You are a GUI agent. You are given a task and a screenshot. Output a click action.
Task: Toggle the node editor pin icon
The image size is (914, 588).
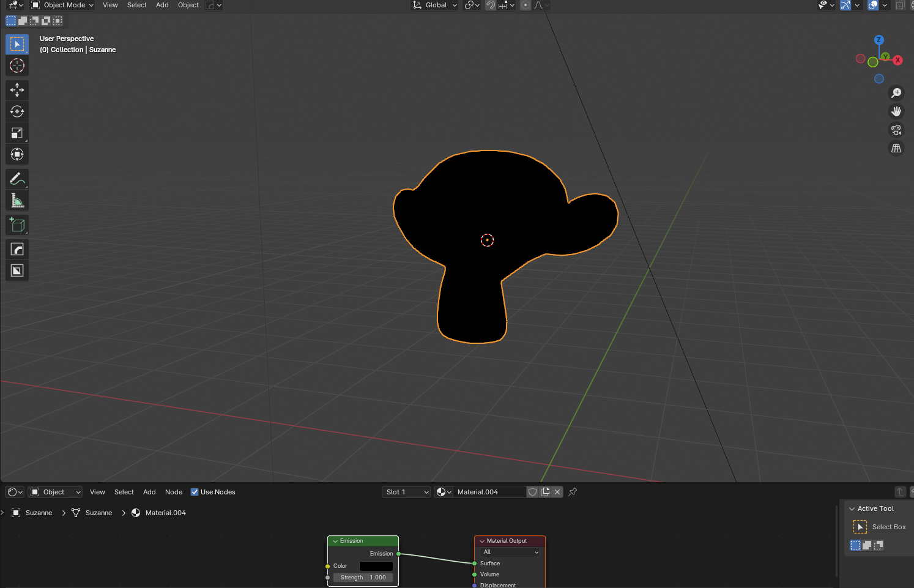[573, 492]
